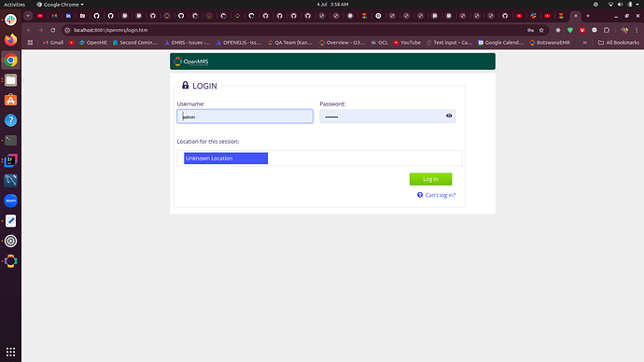Reload the page
The height and width of the screenshot is (362, 644).
click(53, 30)
